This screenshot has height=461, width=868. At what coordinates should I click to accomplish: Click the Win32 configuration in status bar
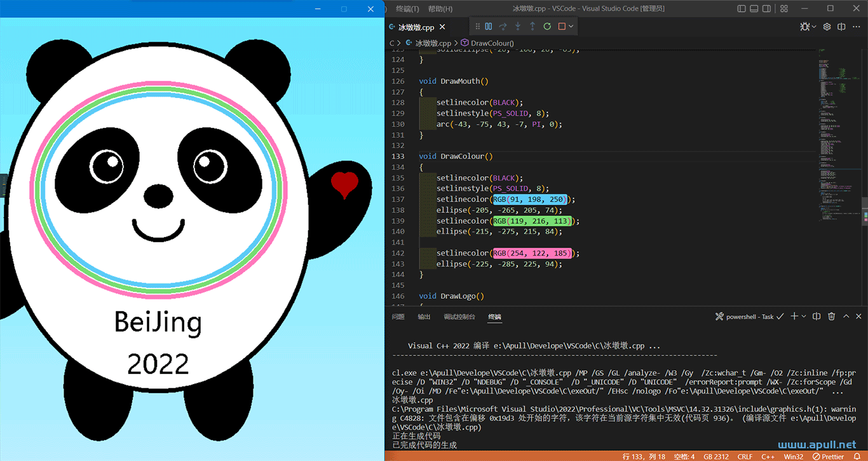tap(793, 456)
